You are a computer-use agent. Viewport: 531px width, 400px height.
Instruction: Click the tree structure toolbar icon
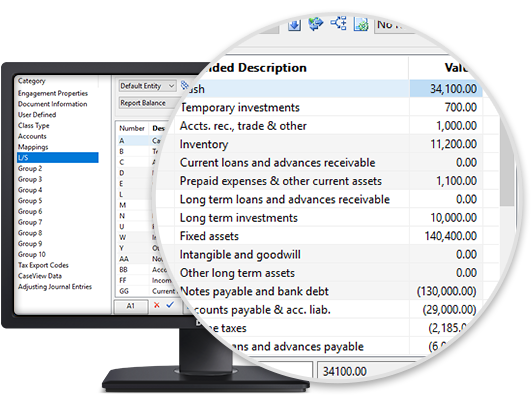coord(338,23)
